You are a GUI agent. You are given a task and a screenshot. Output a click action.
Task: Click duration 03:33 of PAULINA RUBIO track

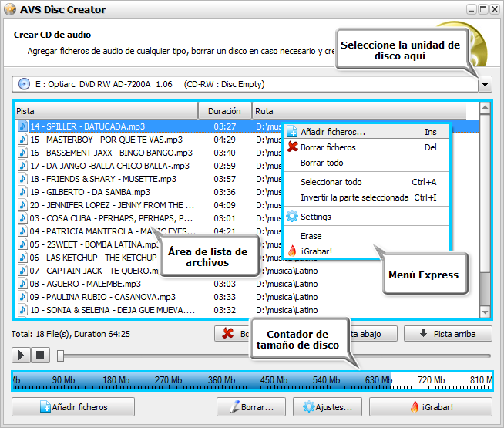[x=225, y=297]
